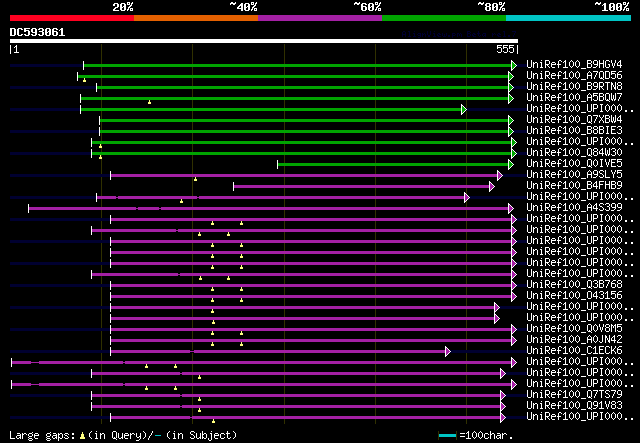Image resolution: width=640 pixels, height=443 pixels.
Task: Click the purple arrowhead of hit B4FHB9
Action: click(491, 186)
